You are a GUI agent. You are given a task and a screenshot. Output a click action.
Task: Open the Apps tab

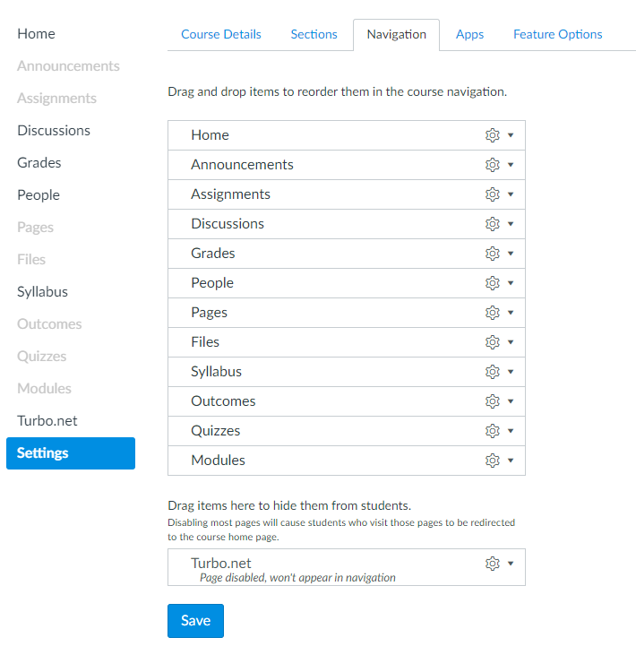click(x=469, y=35)
